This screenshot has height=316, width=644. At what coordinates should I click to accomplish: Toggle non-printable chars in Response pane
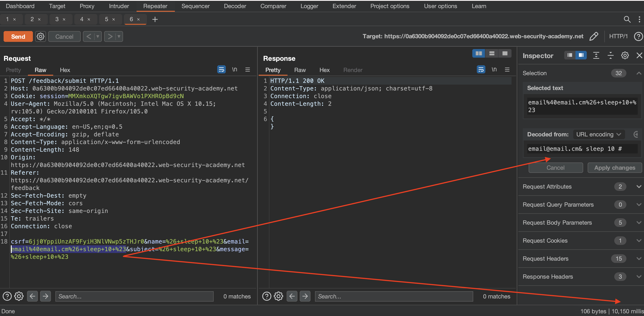point(494,70)
